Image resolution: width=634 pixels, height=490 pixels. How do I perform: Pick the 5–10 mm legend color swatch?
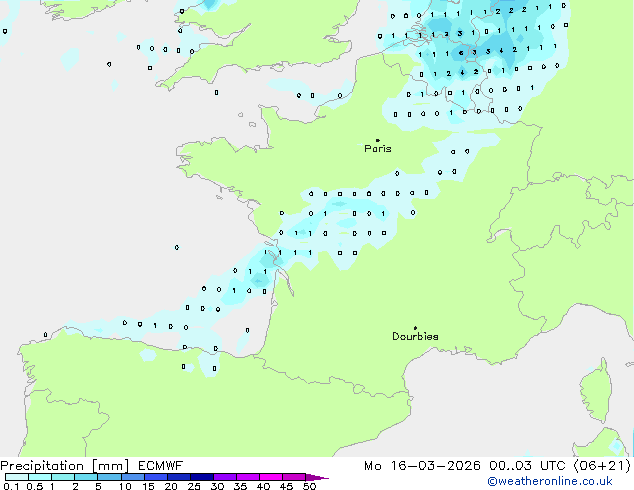pyautogui.click(x=109, y=477)
